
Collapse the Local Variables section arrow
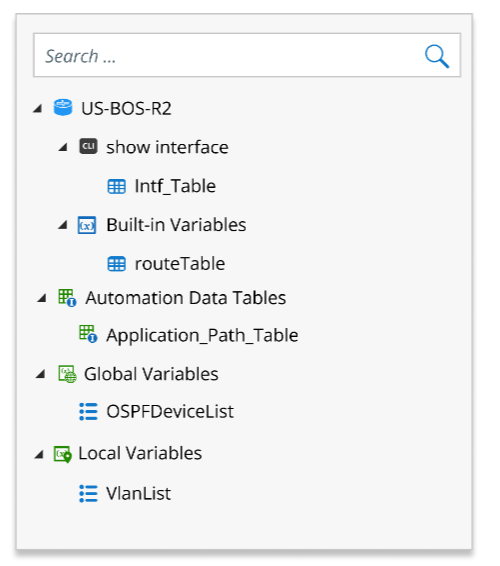pos(39,454)
